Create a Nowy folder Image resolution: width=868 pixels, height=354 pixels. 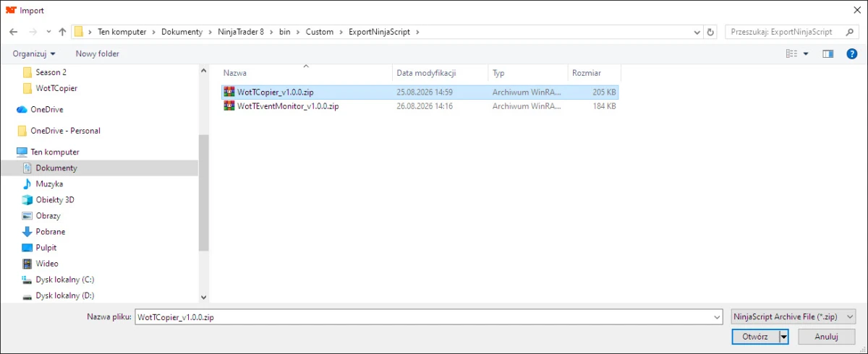pos(98,53)
